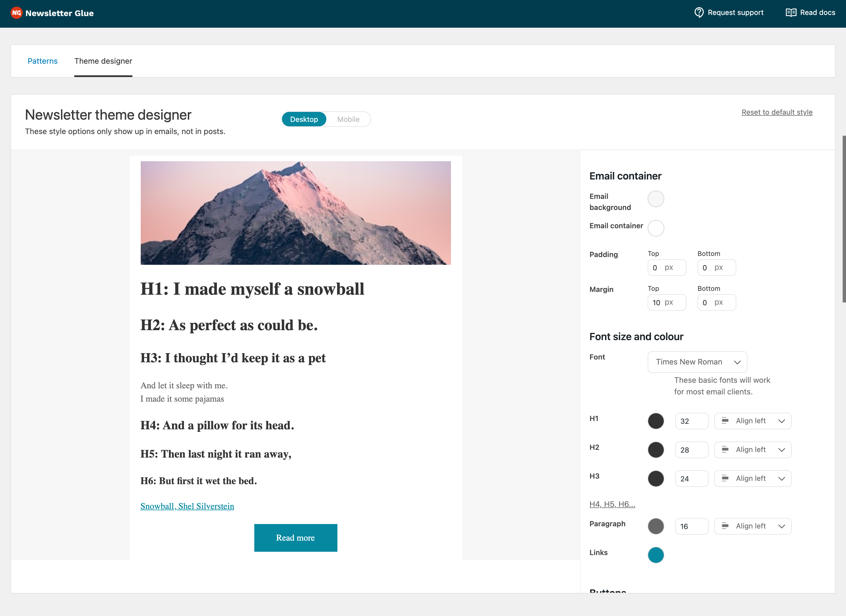The image size is (846, 616).
Task: Switch preview to Mobile mode
Action: pos(348,119)
